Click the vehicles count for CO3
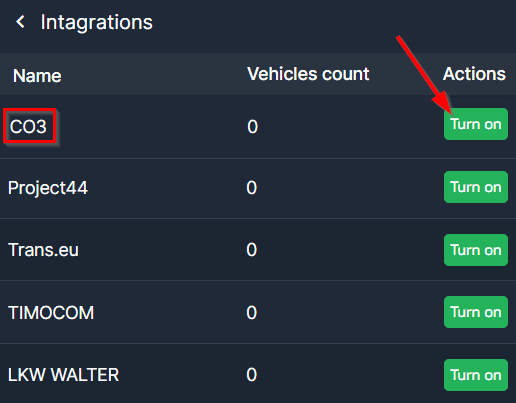This screenshot has height=403, width=516. [252, 127]
